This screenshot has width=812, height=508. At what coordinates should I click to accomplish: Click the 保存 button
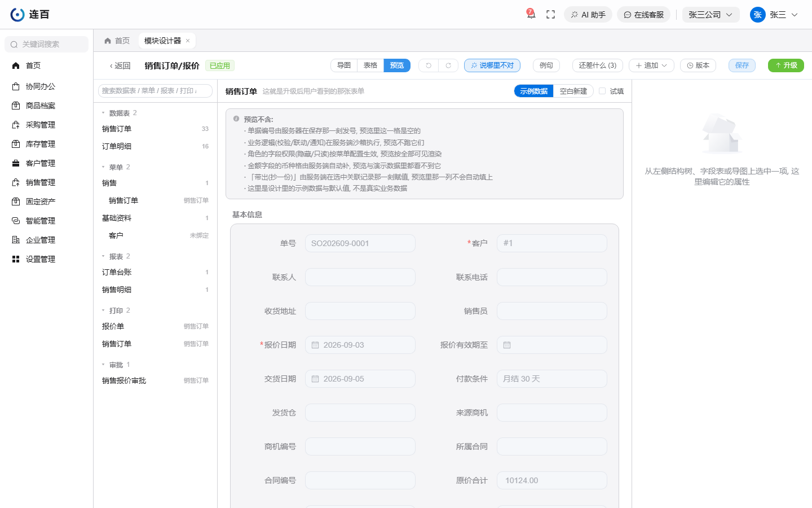742,65
